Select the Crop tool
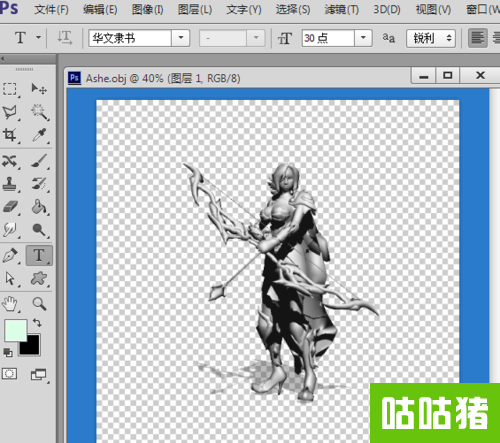Viewport: 500px width, 443px height. (10, 135)
